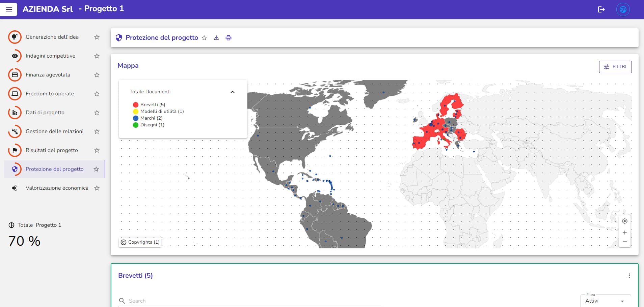Collapse the Totale Documenti legend
The height and width of the screenshot is (307, 644).
(x=232, y=92)
